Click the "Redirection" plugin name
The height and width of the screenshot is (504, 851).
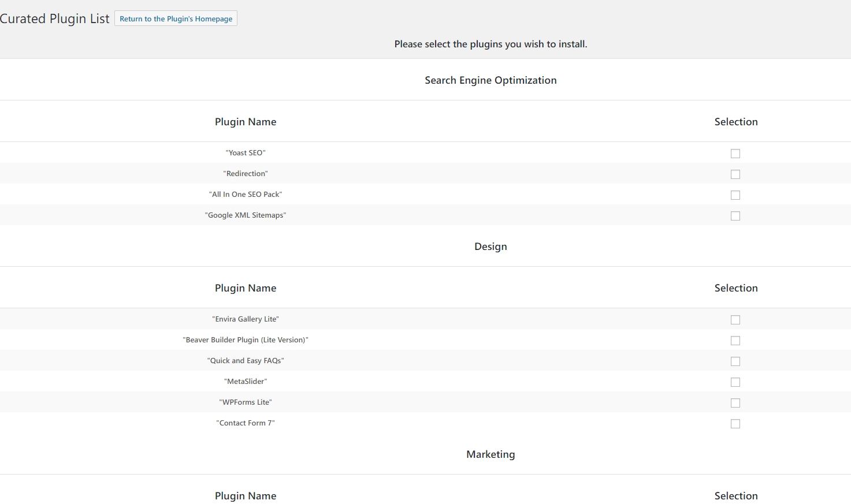click(246, 174)
